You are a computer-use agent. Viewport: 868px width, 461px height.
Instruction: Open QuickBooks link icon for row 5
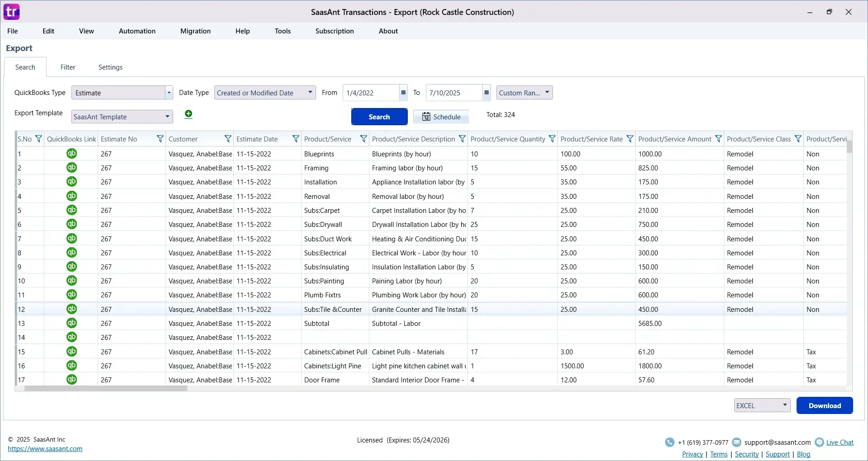pyautogui.click(x=71, y=210)
